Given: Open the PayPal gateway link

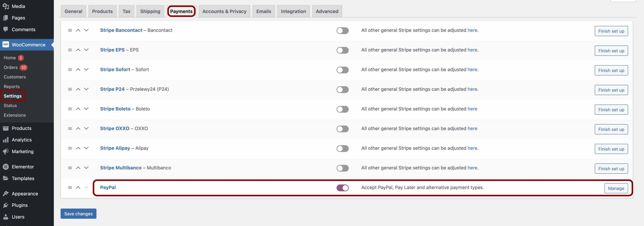Looking at the screenshot, I should [x=108, y=187].
